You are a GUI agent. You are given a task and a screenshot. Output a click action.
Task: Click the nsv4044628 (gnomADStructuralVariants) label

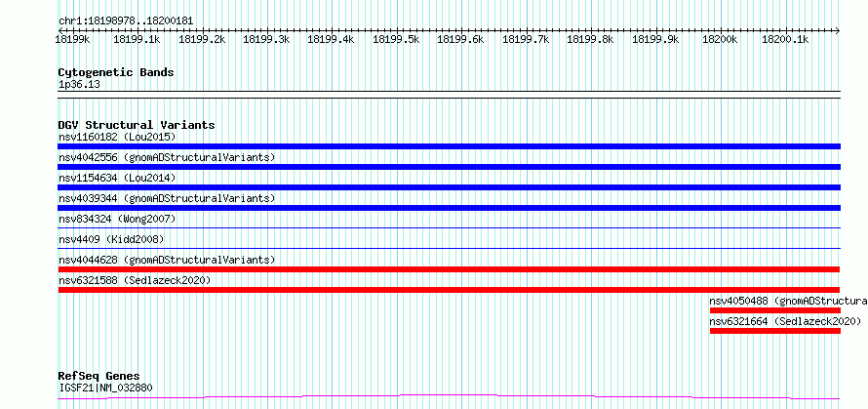(x=167, y=260)
